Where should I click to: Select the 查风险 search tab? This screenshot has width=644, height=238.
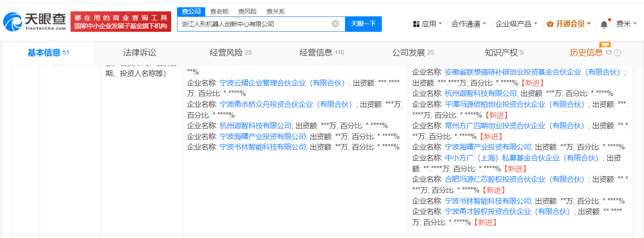pyautogui.click(x=248, y=11)
